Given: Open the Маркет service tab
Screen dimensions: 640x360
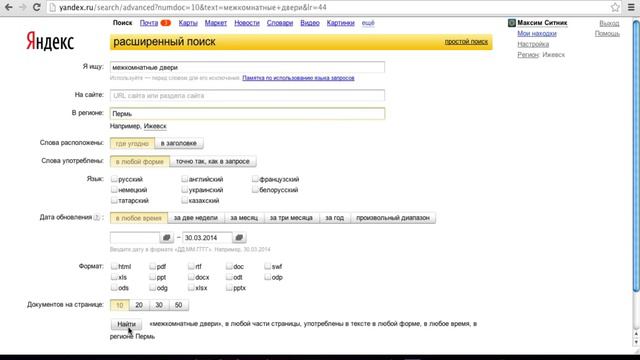Looking at the screenshot, I should coord(216,23).
